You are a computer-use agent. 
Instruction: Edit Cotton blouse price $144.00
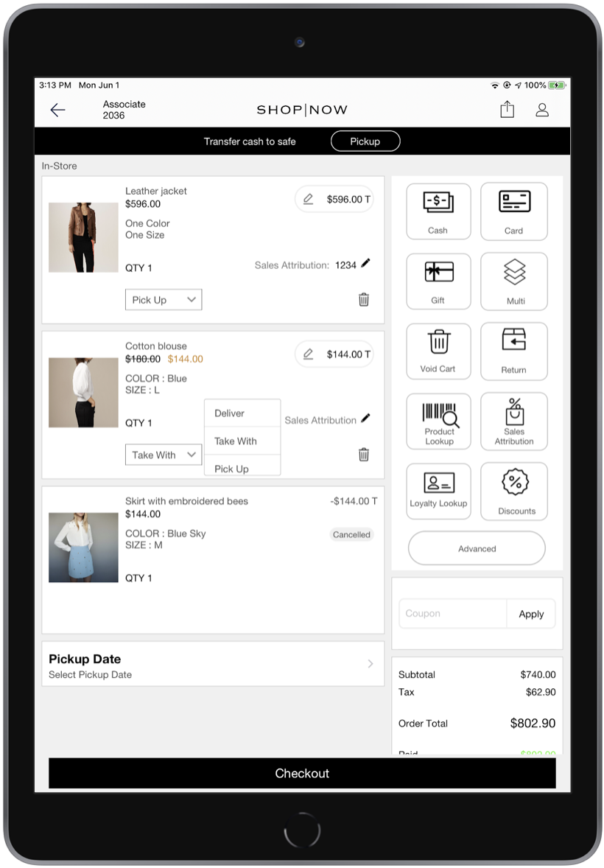[x=334, y=354]
